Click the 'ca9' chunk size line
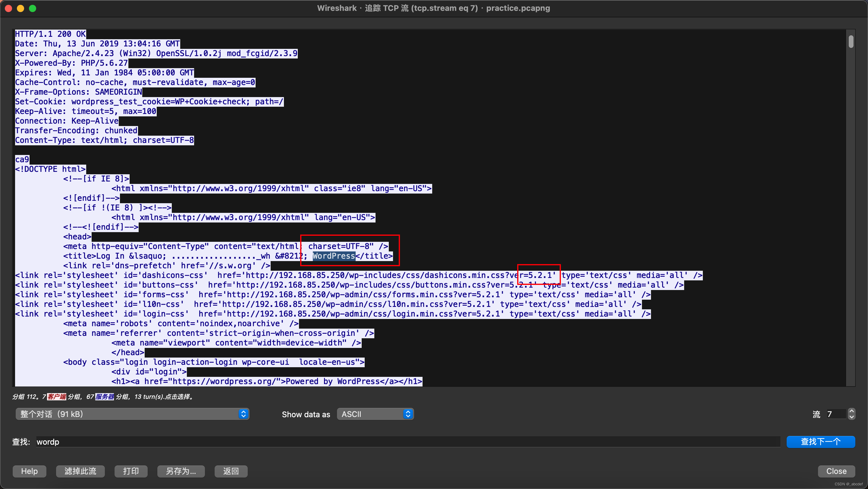This screenshot has height=489, width=868. pos(22,159)
